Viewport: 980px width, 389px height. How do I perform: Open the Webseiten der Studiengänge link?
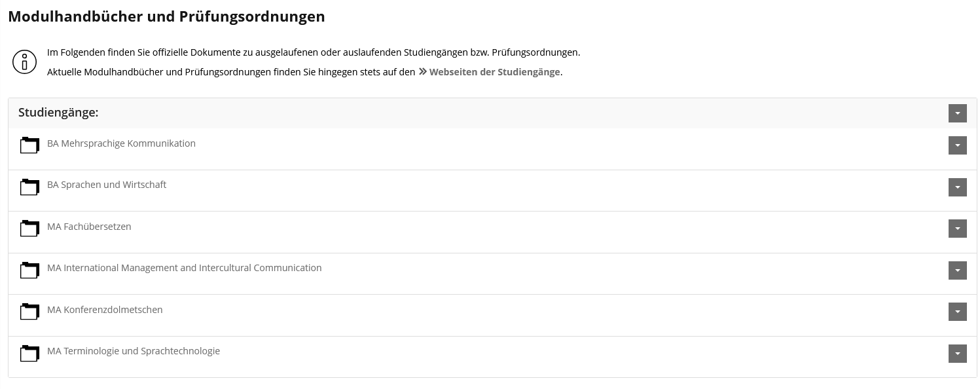[x=494, y=72]
